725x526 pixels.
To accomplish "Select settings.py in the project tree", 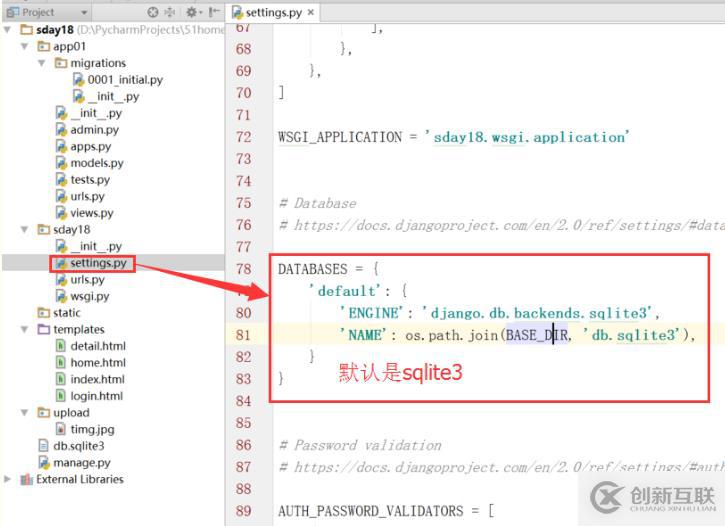I will pos(98,263).
